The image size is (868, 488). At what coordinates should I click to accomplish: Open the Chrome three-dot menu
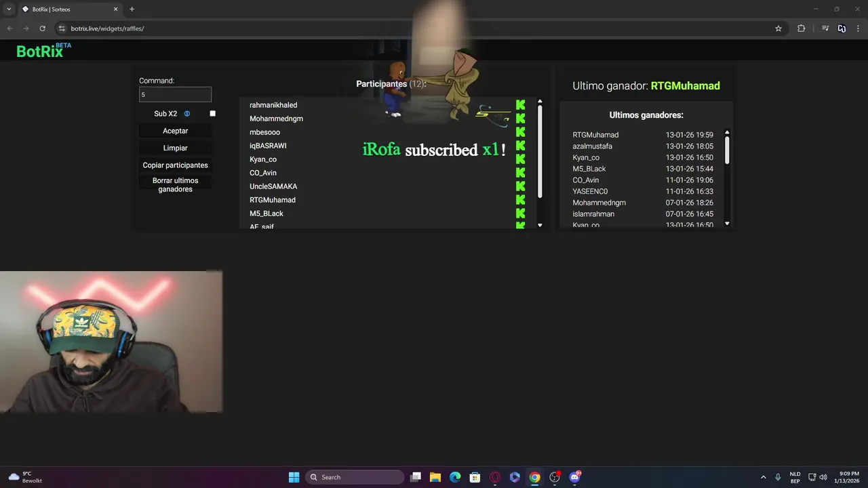point(859,28)
